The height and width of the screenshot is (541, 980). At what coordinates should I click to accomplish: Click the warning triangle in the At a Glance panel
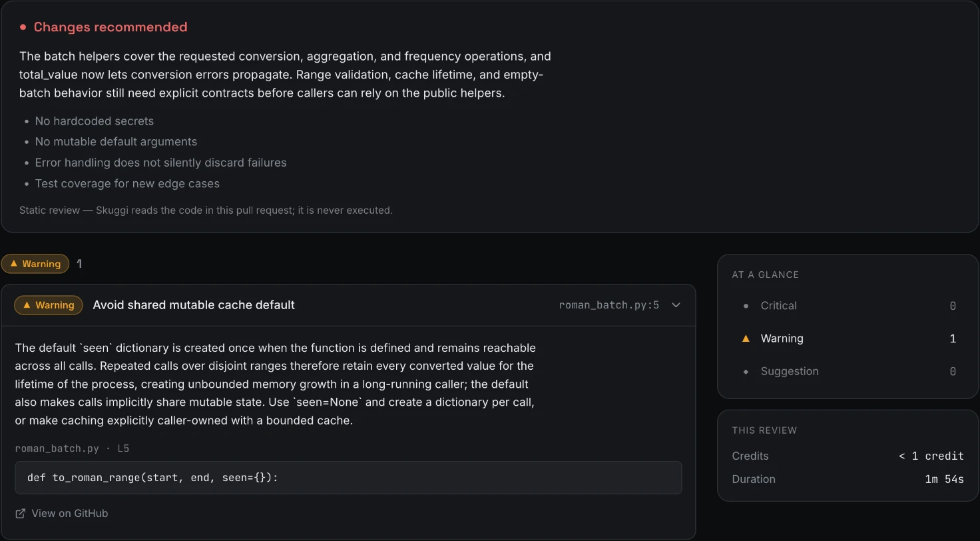[746, 338]
